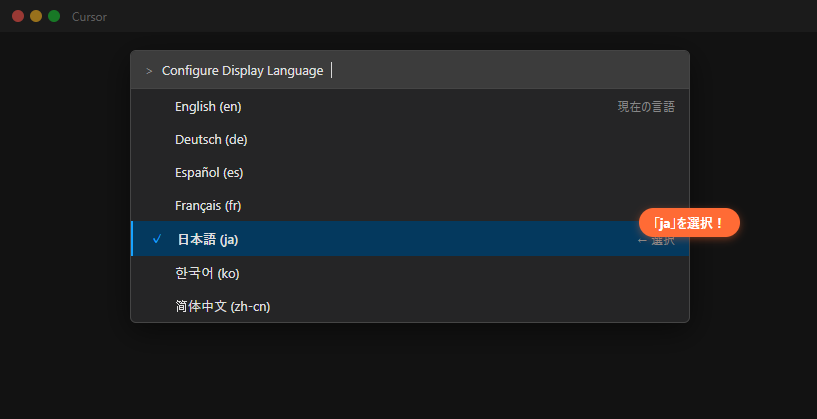Image resolution: width=817 pixels, height=419 pixels.
Task: Click the > command prefix chevron
Action: click(149, 71)
